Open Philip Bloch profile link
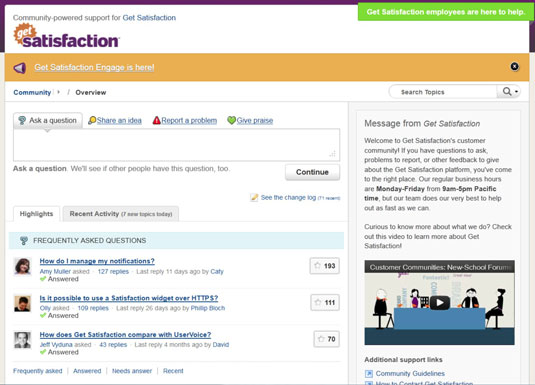This screenshot has height=385, width=535. click(x=208, y=308)
